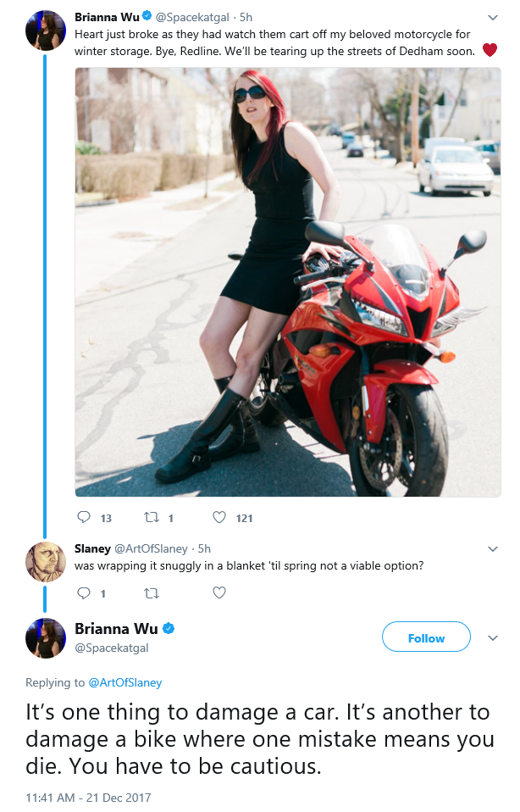Click the reply icon under the motorcycle tweet
Image resolution: width=520 pixels, height=812 pixels.
coord(83,517)
